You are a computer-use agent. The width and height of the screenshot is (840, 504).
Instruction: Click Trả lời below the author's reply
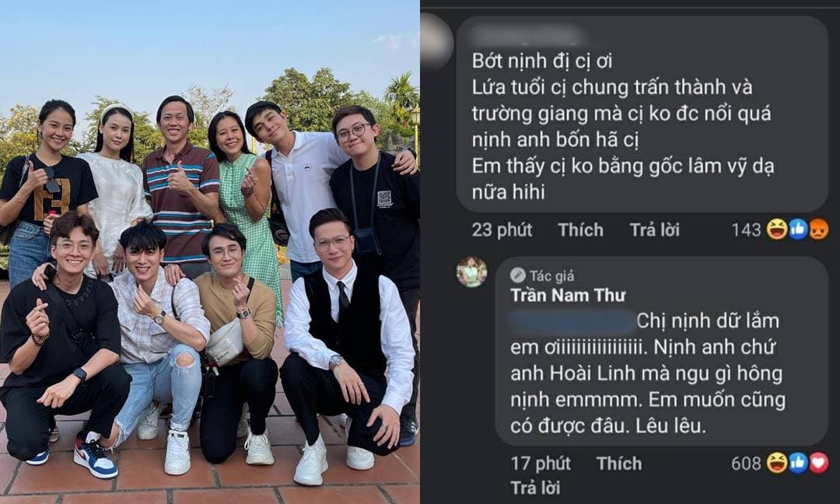pyautogui.click(x=535, y=488)
